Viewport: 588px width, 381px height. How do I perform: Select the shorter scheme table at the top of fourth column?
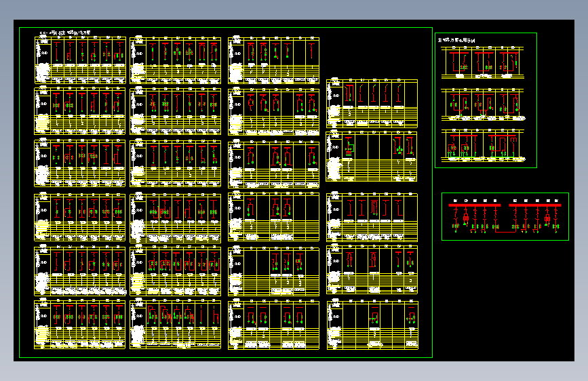(372, 103)
